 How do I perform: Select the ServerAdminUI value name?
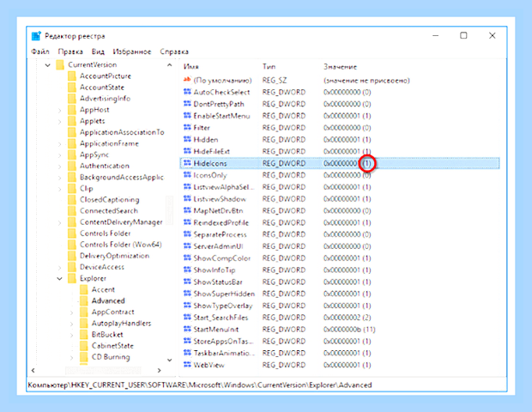pyautogui.click(x=218, y=246)
